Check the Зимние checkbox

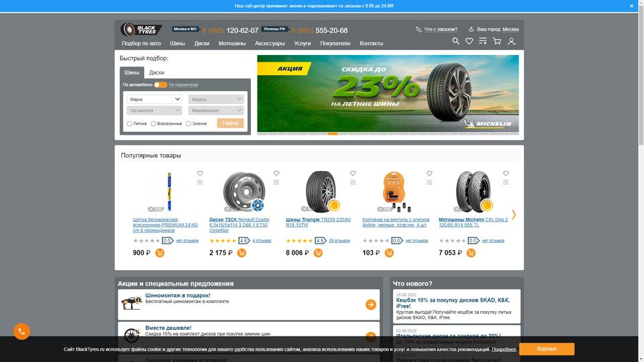(189, 123)
